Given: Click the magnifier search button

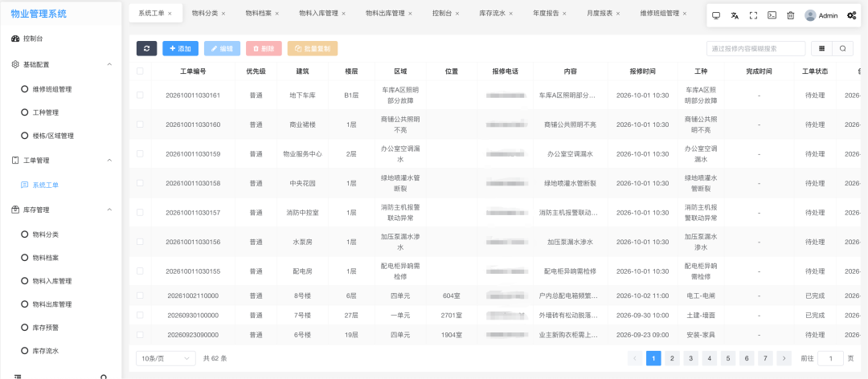Looking at the screenshot, I should (842, 49).
